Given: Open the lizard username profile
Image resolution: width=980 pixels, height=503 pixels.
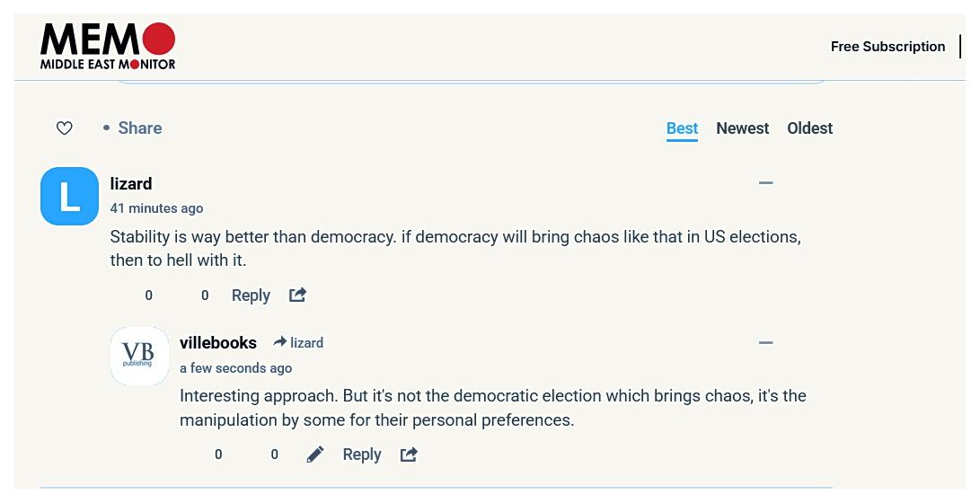Looking at the screenshot, I should pyautogui.click(x=131, y=184).
